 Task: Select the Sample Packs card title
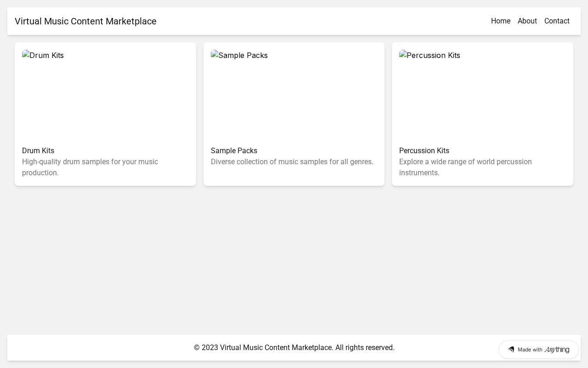coord(234,150)
